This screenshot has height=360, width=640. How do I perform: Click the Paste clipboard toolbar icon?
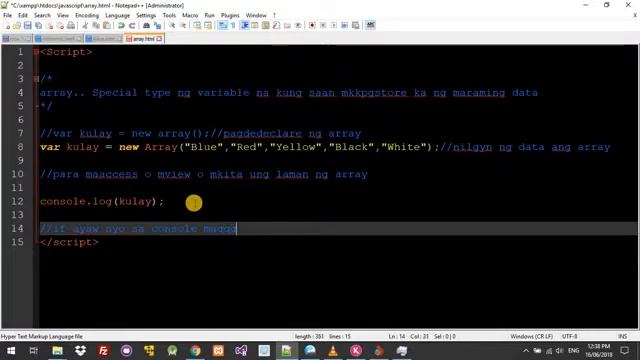pyautogui.click(x=107, y=25)
